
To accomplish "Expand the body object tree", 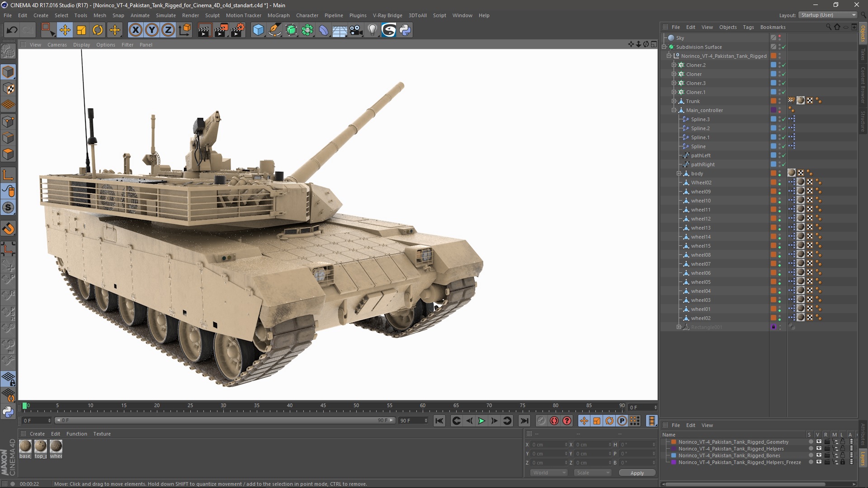I will (679, 174).
